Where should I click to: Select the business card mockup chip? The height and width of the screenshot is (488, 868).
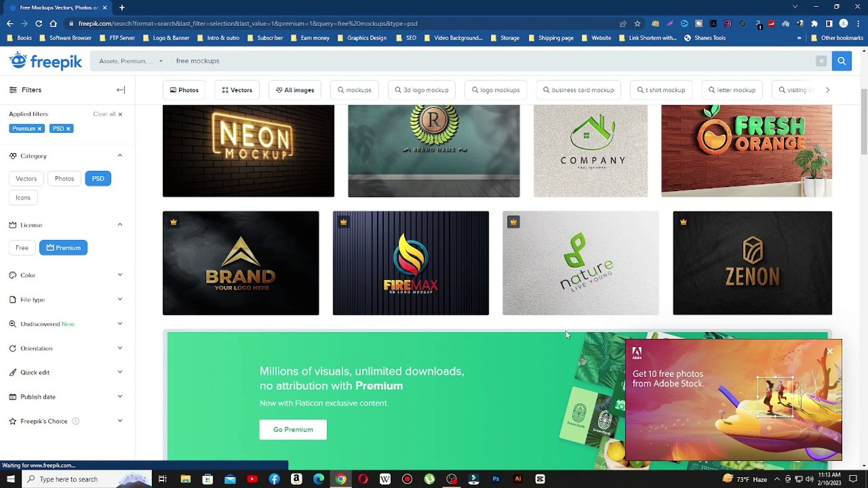coord(578,90)
